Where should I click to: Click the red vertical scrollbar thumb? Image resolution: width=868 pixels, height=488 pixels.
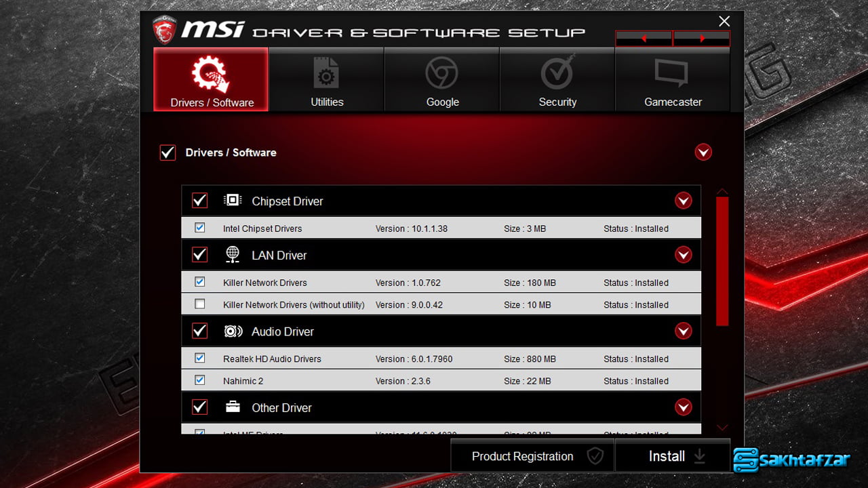coord(722,261)
